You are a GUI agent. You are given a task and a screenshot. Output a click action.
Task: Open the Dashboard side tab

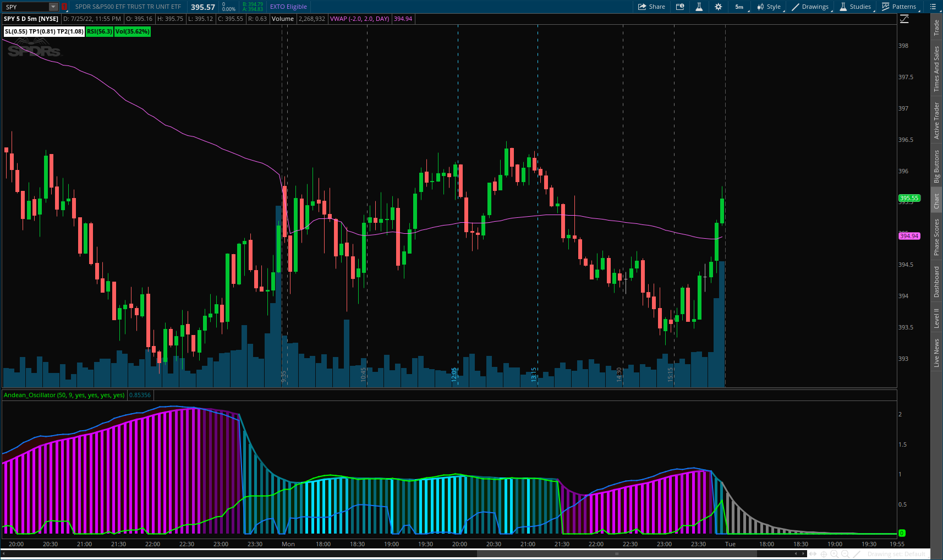(936, 282)
